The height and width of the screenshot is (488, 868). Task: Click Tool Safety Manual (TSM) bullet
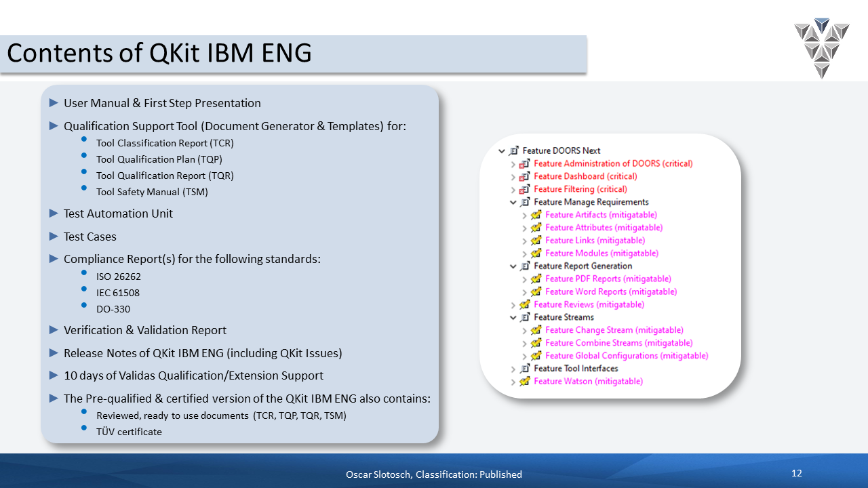click(152, 192)
